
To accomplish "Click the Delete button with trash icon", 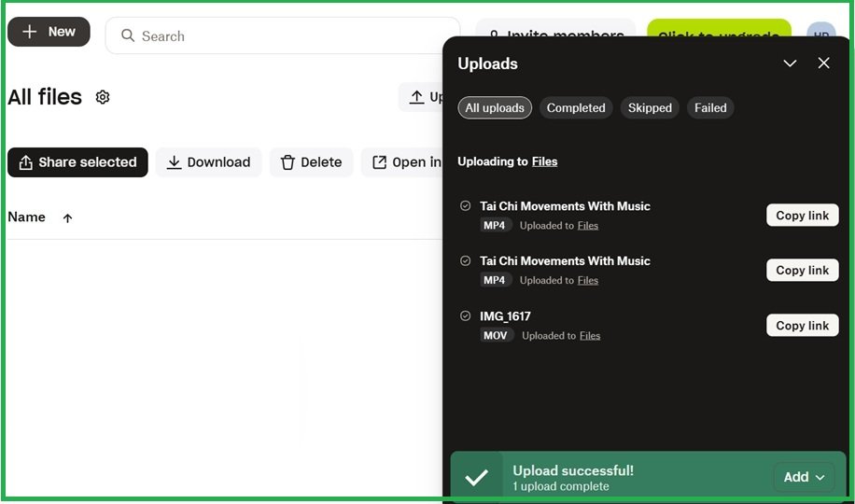I will [311, 162].
